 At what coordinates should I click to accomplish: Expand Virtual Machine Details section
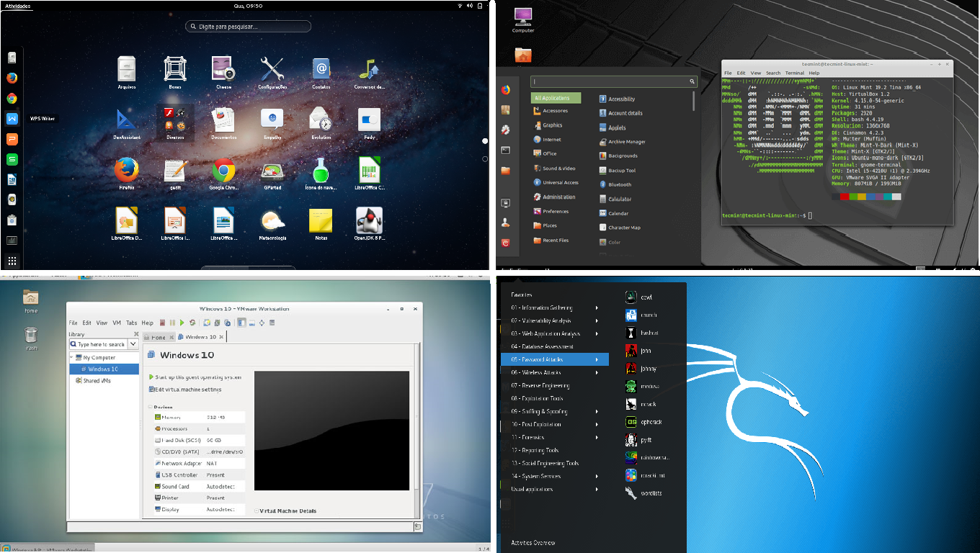(257, 511)
